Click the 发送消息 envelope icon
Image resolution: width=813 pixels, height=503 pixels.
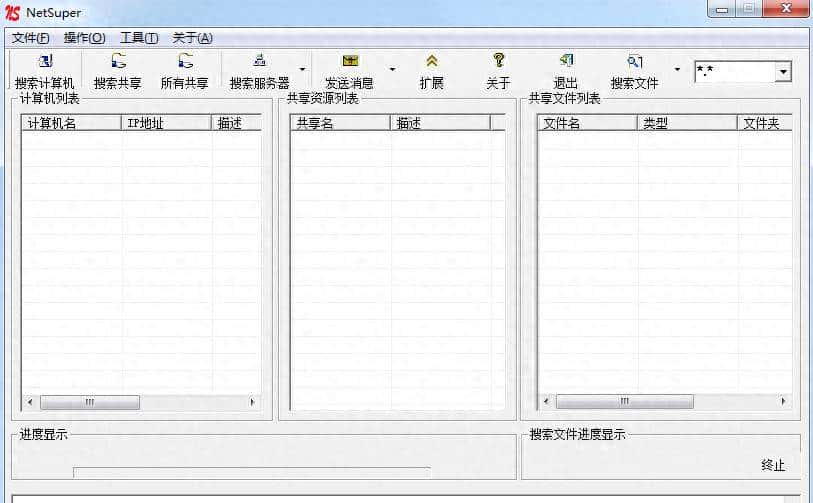coord(350,61)
